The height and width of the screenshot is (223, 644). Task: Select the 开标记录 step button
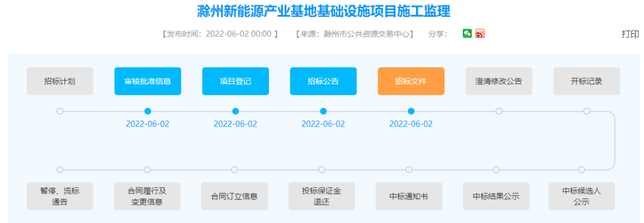587,81
